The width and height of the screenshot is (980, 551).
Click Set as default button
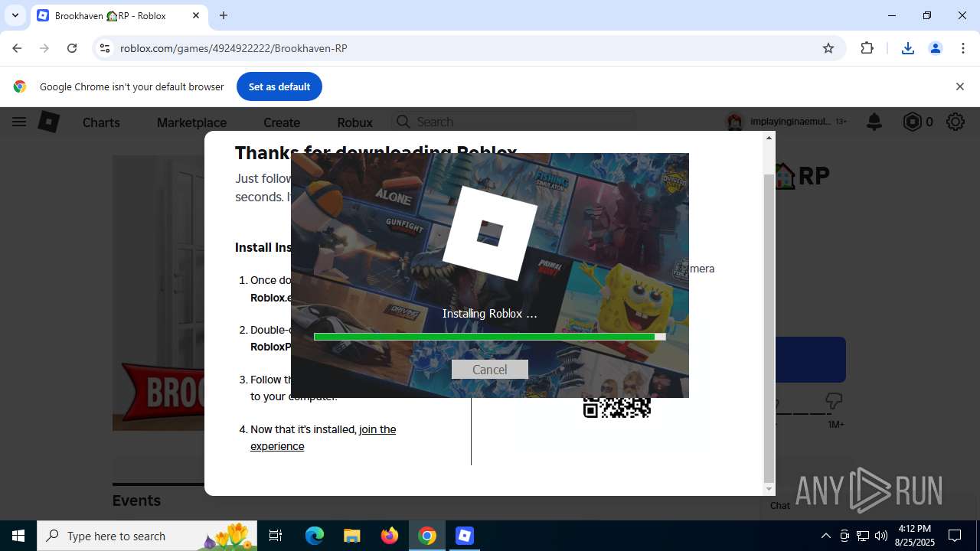[279, 86]
